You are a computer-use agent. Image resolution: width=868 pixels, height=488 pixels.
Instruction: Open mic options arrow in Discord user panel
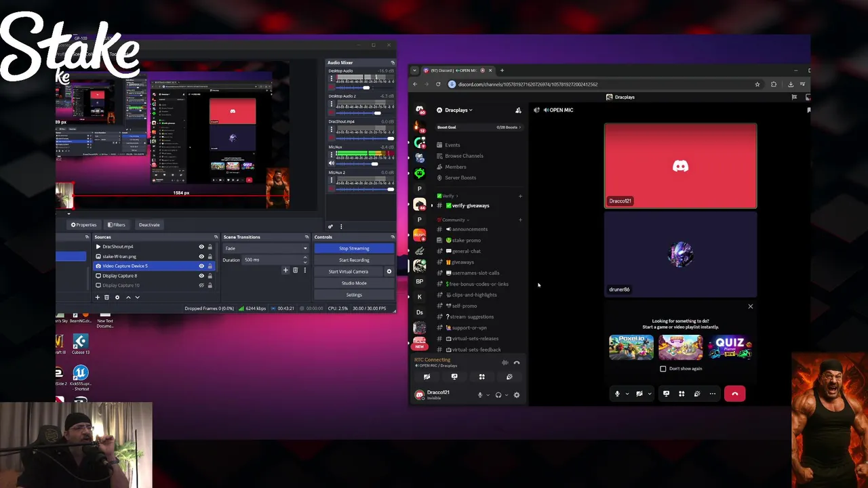487,394
